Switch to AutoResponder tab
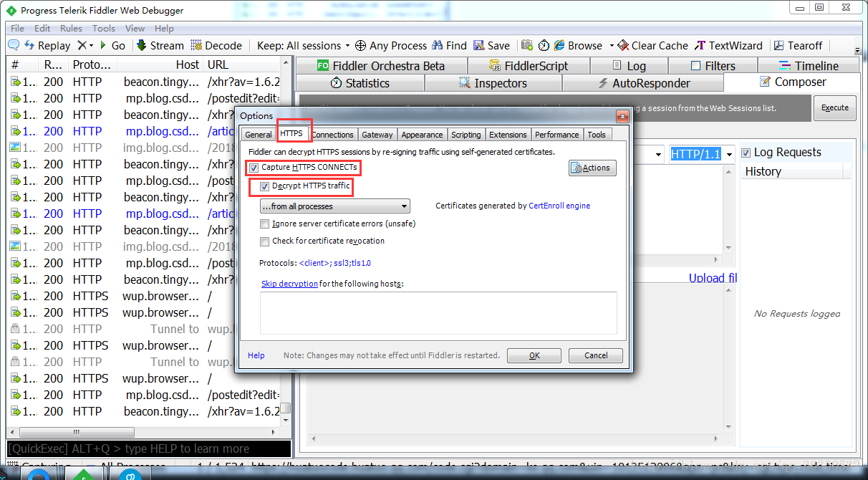 pos(643,83)
